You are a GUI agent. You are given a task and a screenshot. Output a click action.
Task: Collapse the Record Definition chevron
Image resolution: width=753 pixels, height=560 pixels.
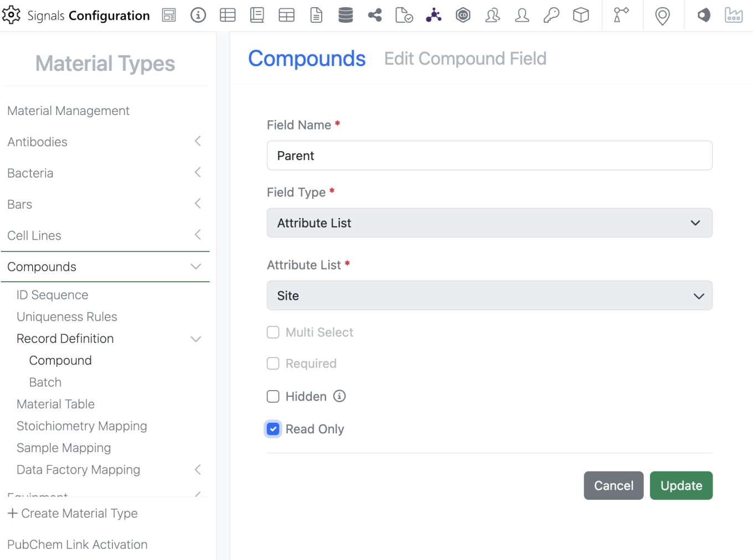click(195, 339)
